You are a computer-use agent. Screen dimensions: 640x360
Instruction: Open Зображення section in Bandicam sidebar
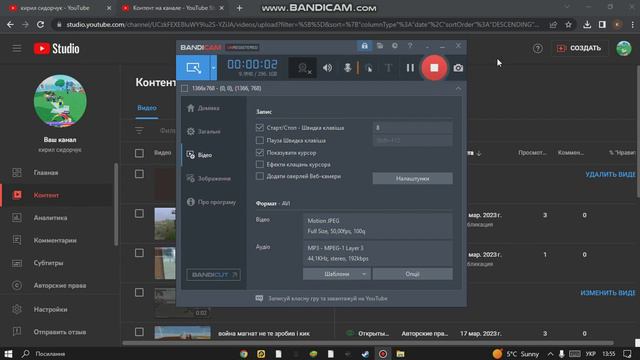click(209, 178)
